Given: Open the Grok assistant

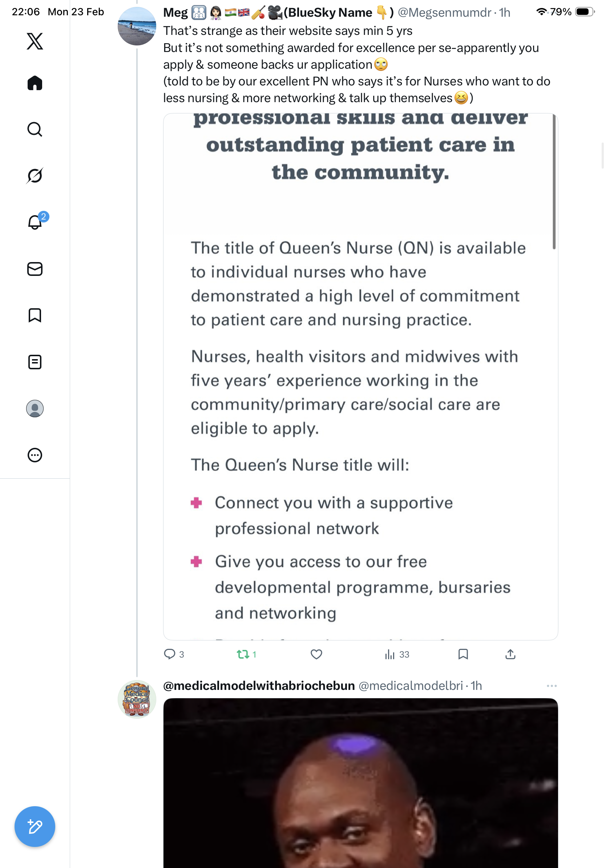Looking at the screenshot, I should [x=35, y=176].
